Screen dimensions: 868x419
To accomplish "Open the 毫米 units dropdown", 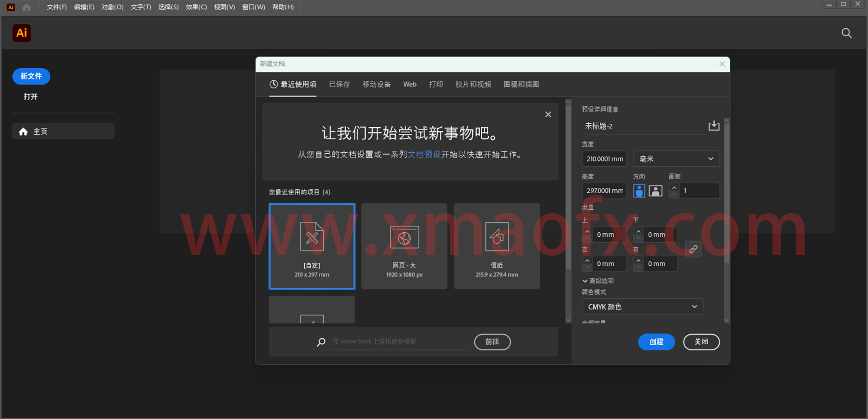I will (676, 159).
